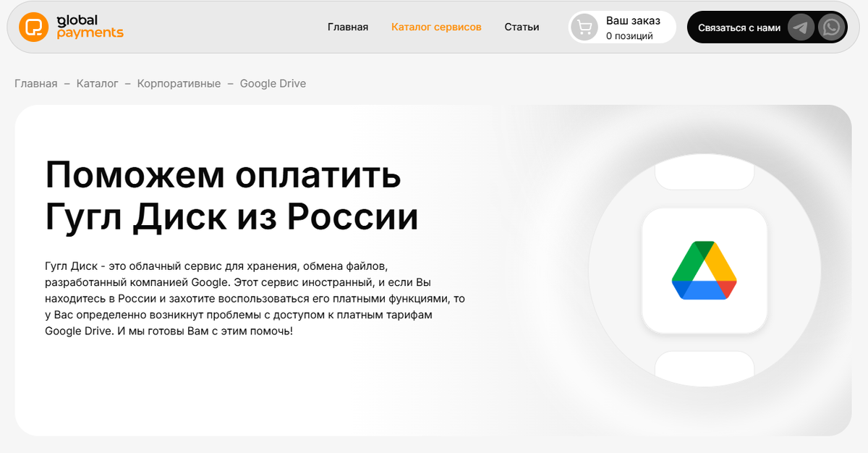Click the shopping cart icon
The image size is (868, 453).
click(584, 27)
